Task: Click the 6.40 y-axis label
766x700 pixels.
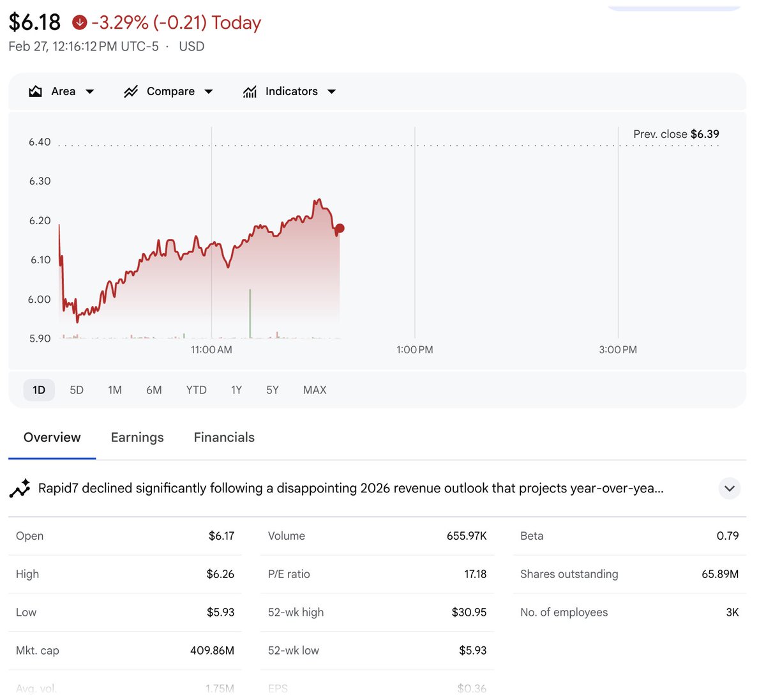Action: [40, 142]
